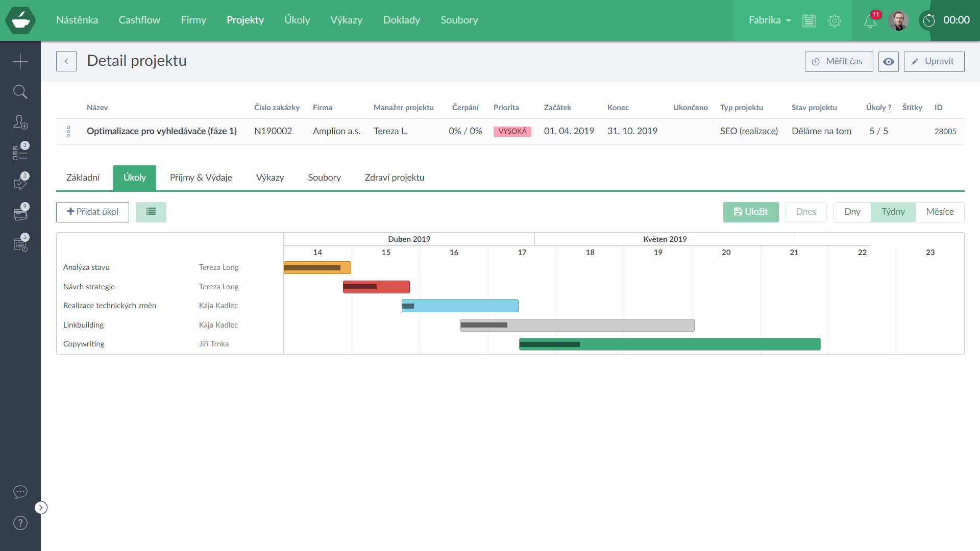Open the Fabrika workspace dropdown
The width and height of the screenshot is (980, 551).
769,20
